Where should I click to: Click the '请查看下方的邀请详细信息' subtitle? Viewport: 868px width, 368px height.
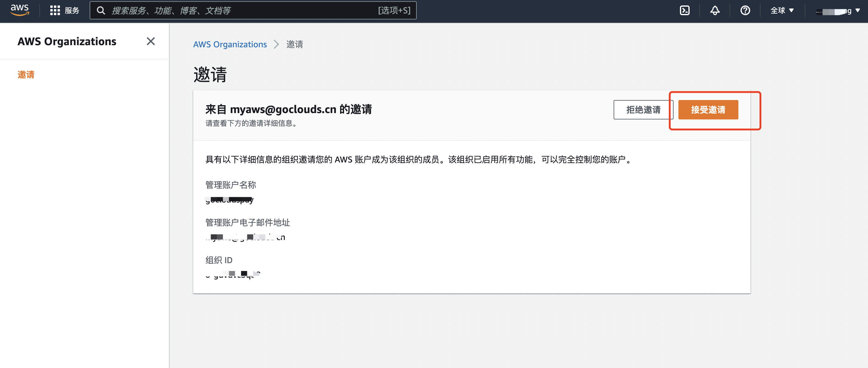pos(251,123)
